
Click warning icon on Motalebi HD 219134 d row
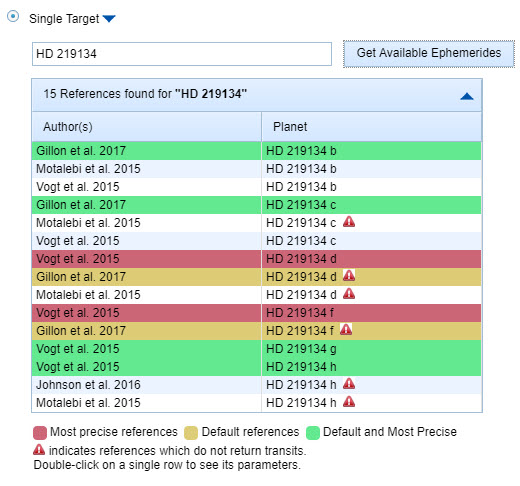349,293
